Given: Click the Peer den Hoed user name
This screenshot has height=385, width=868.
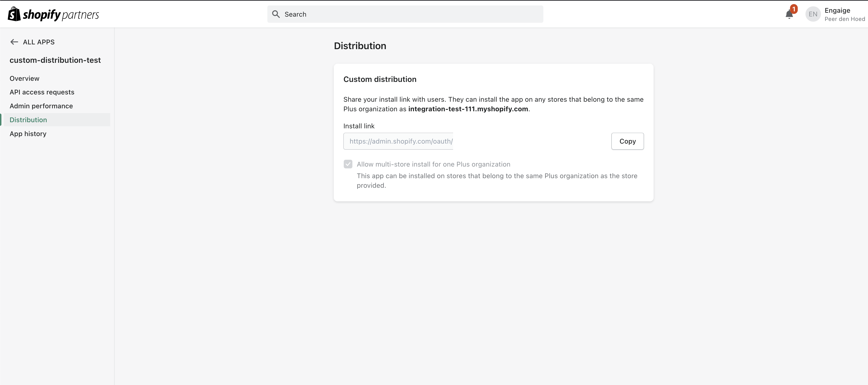Looking at the screenshot, I should pos(844,19).
